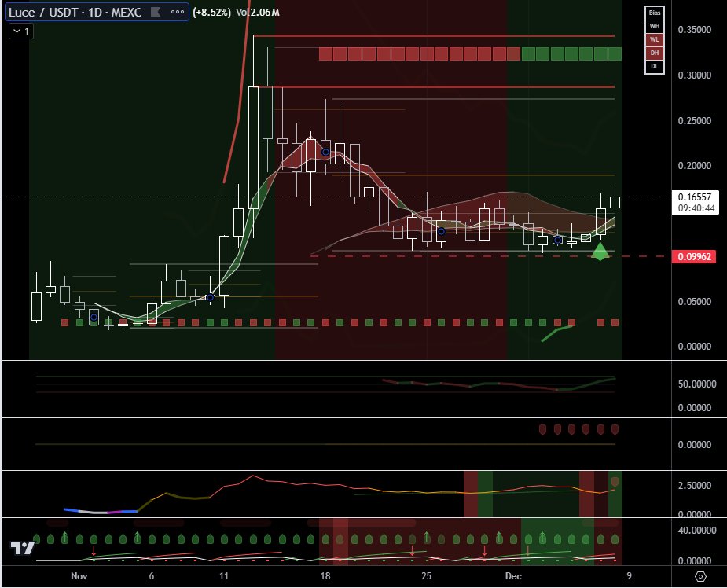Click the green up-arrow buy signal marker
This screenshot has height=588, width=727.
tap(600, 252)
